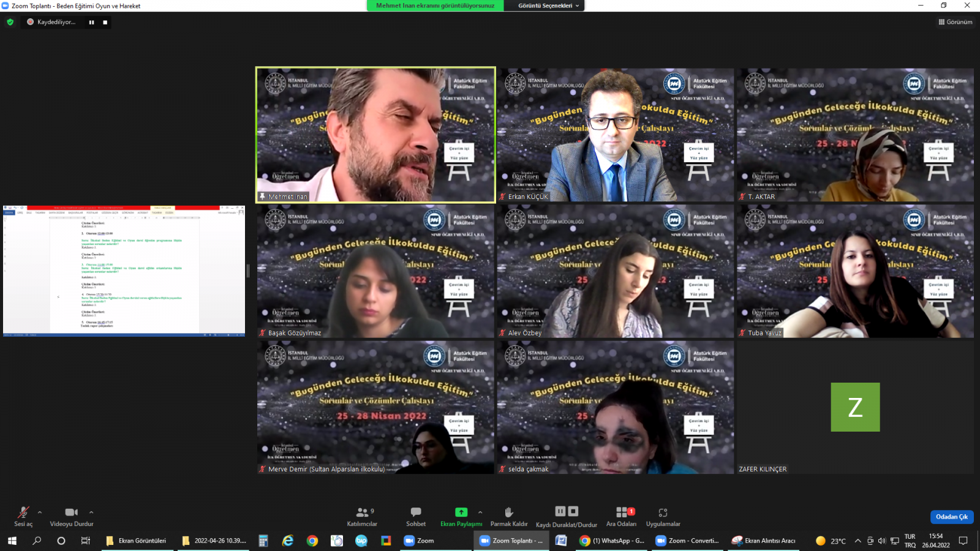Open Calculator from taskbar
980x551 pixels.
click(263, 541)
